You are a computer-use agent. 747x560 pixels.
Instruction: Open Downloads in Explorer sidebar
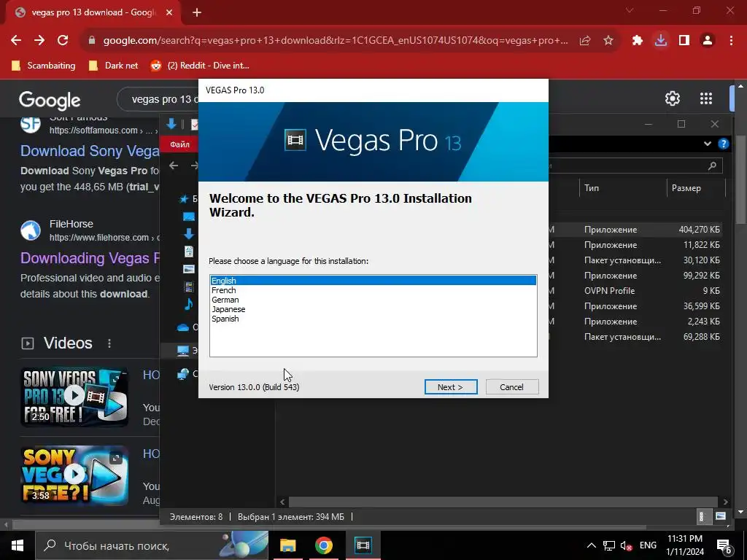pos(189,234)
